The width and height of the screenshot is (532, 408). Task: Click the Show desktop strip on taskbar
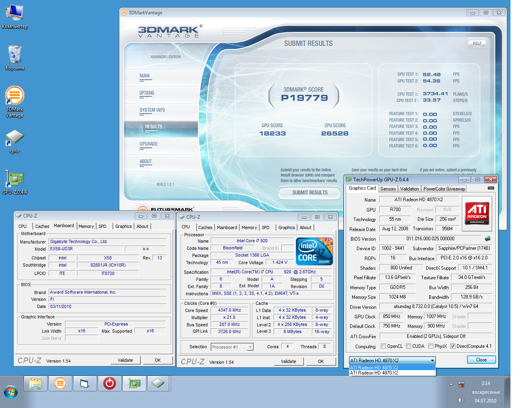[x=507, y=392]
